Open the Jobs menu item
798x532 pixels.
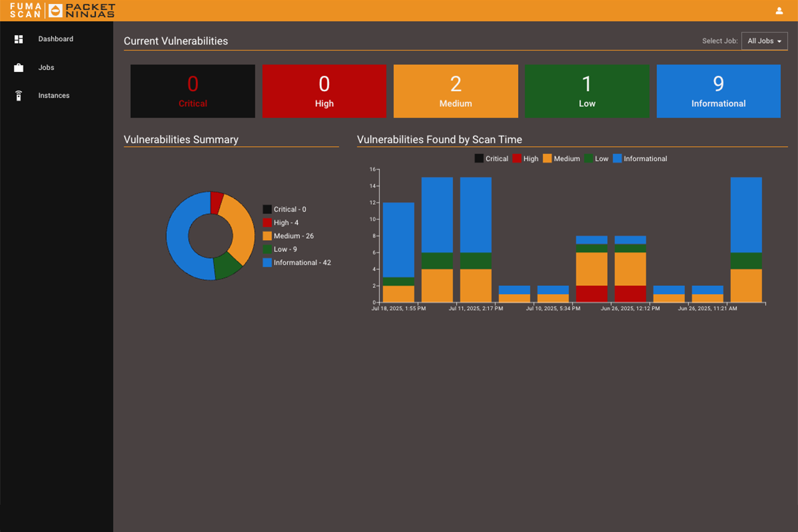46,68
